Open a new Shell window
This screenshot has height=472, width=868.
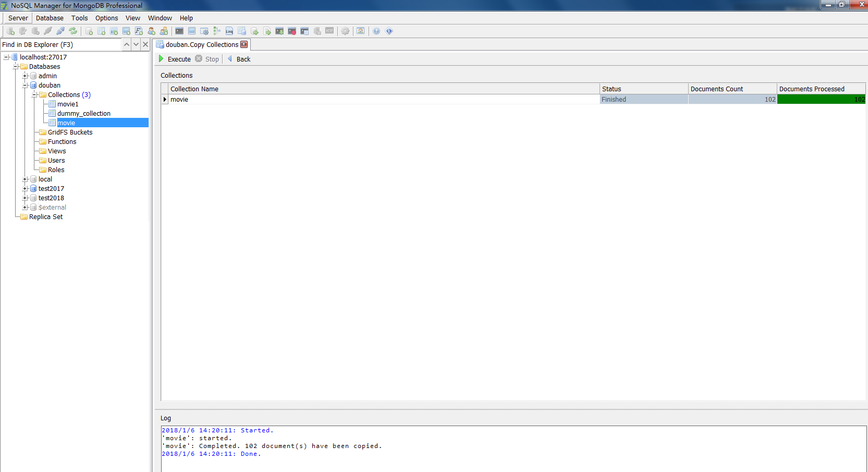pyautogui.click(x=179, y=31)
